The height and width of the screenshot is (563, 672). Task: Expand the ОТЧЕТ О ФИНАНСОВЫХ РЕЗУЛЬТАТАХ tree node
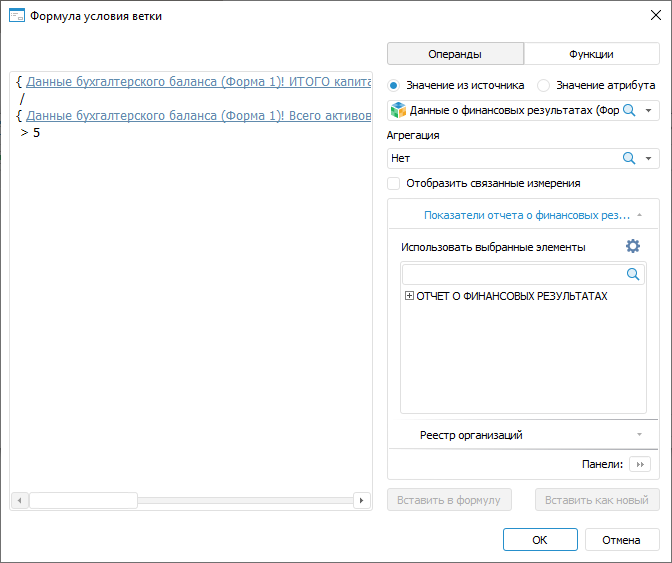[x=409, y=296]
